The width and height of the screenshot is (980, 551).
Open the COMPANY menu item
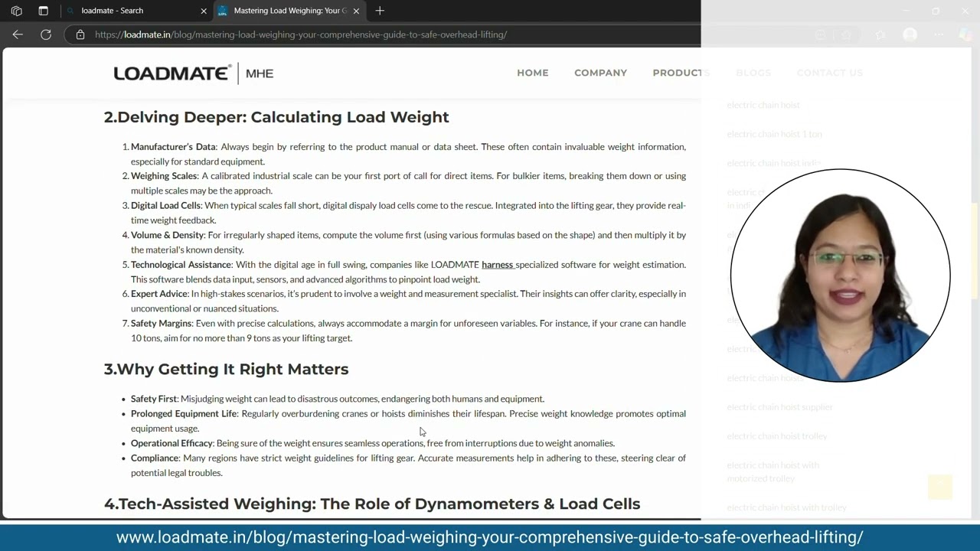[600, 73]
